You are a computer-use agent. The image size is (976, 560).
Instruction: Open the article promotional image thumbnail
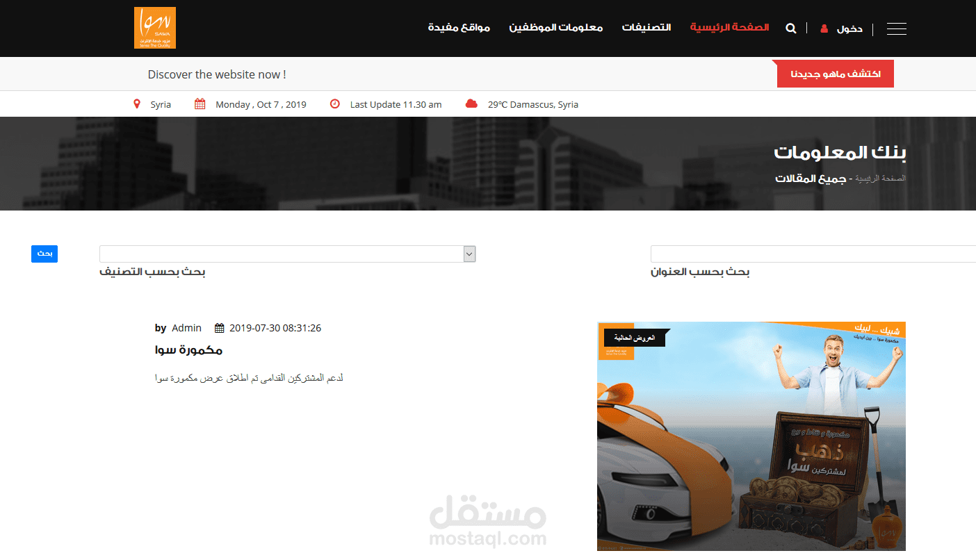[x=751, y=436]
